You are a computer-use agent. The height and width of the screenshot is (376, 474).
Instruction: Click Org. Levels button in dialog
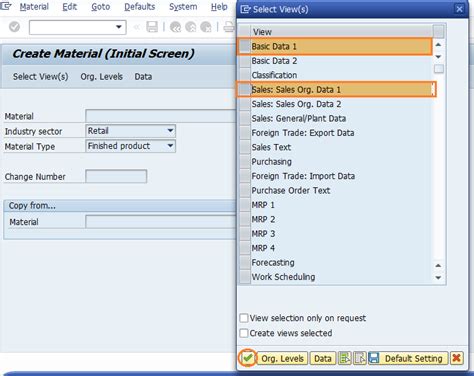282,358
